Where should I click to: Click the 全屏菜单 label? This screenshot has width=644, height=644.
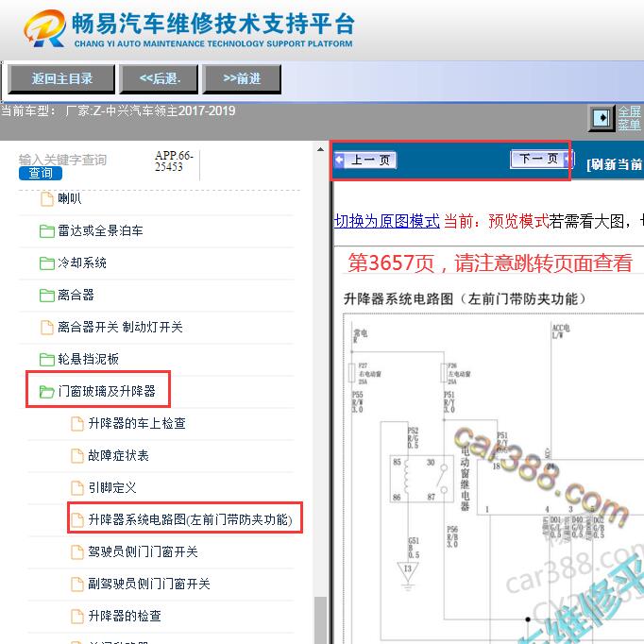[x=629, y=118]
